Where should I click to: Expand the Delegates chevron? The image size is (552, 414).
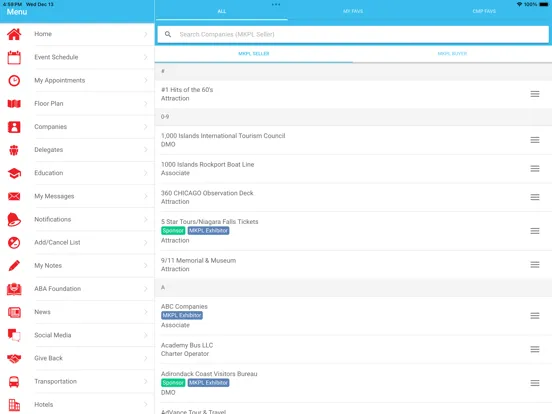(x=146, y=150)
